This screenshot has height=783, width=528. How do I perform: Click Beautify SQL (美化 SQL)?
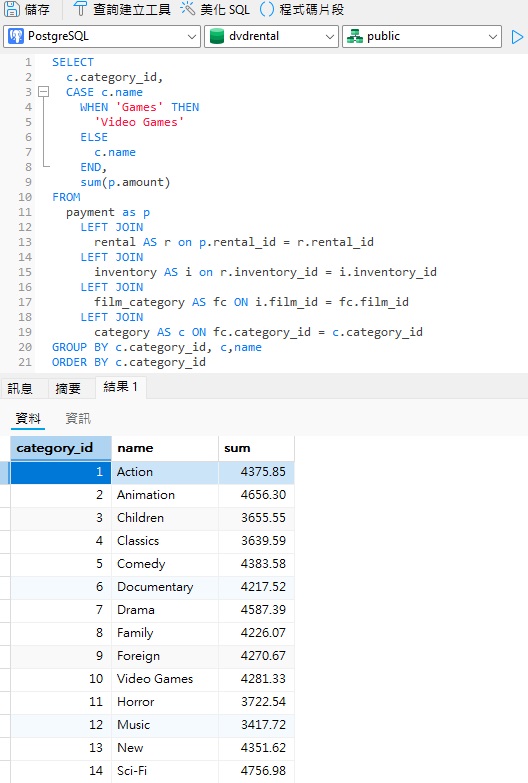[215, 9]
